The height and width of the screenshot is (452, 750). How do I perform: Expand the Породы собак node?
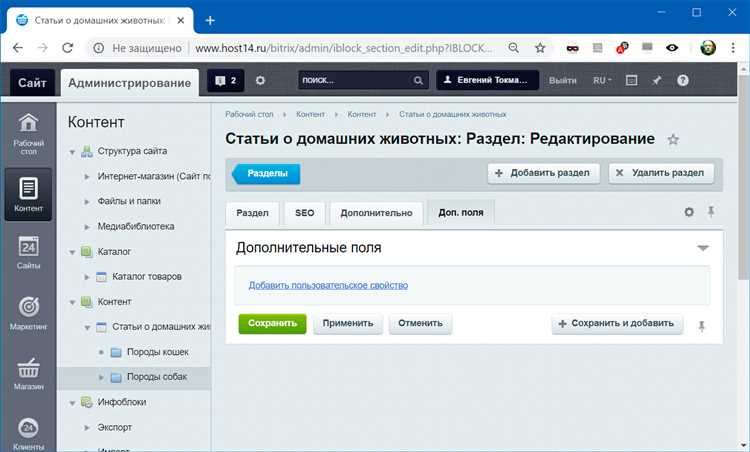pos(101,377)
